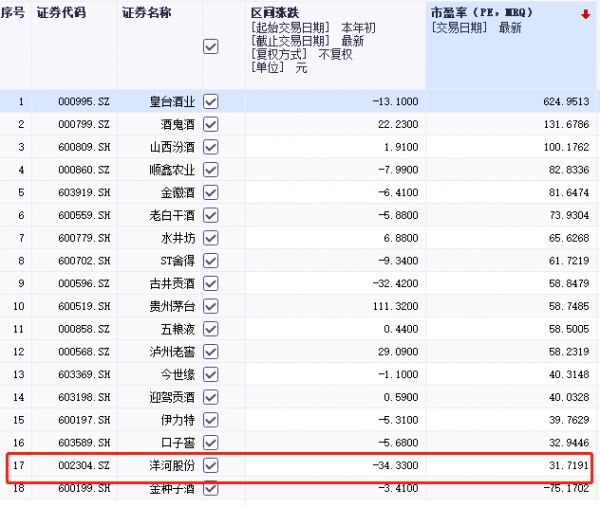Viewport: 600px width, 507px height.
Task: Uncheck the 水井坊 checkbox
Action: (x=210, y=237)
